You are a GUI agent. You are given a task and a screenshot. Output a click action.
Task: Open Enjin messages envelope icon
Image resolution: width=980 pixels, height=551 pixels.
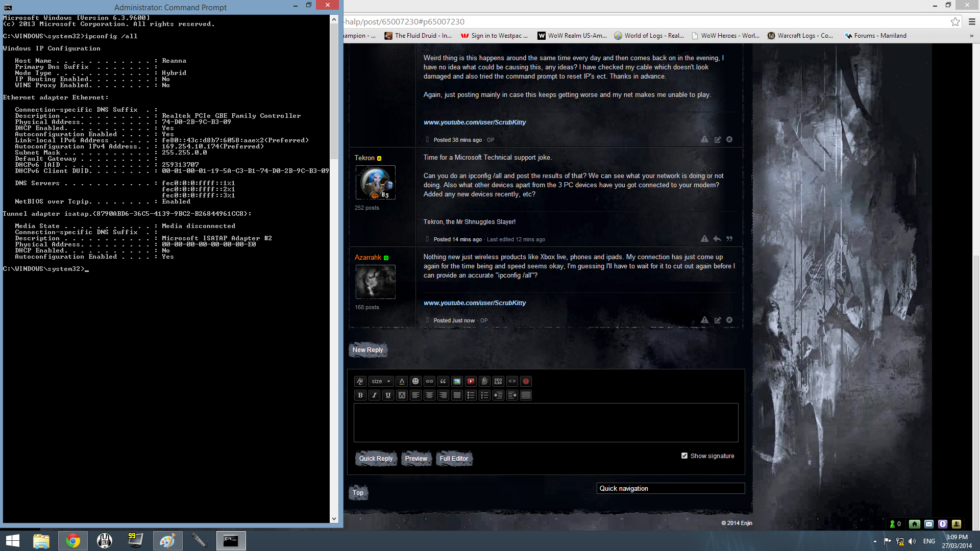coord(929,524)
